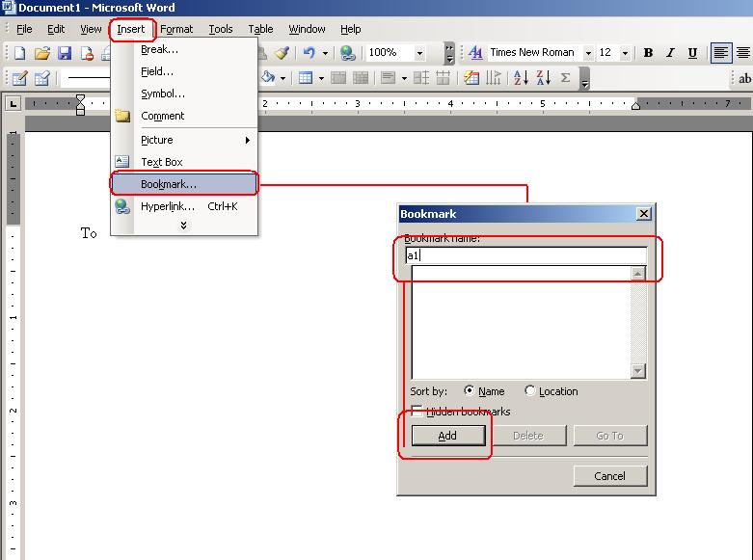Image resolution: width=753 pixels, height=560 pixels.
Task: Click the Cancel button in Bookmark dialog
Action: coord(610,476)
